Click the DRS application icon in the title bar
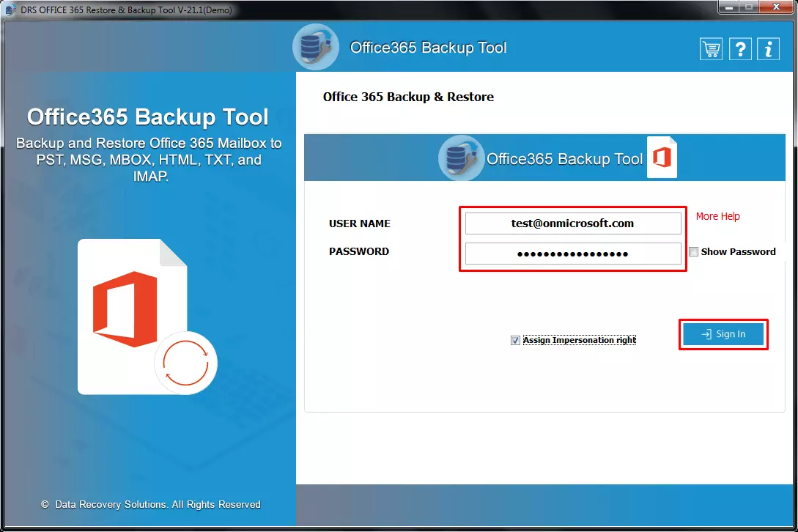 (9, 10)
